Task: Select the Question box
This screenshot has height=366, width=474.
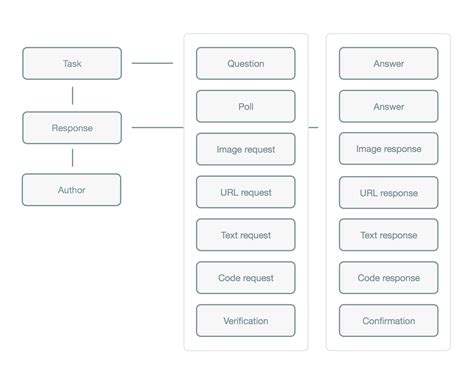Action: click(246, 63)
